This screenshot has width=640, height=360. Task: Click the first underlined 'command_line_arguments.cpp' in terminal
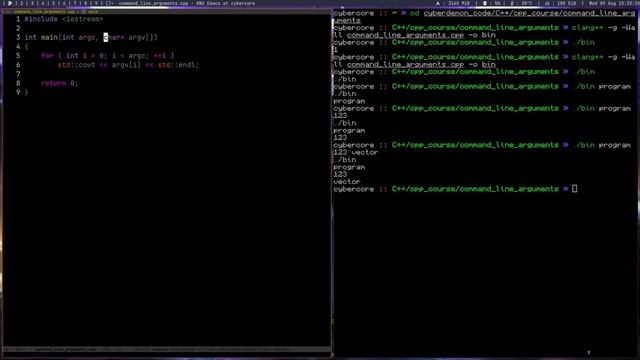coord(405,35)
